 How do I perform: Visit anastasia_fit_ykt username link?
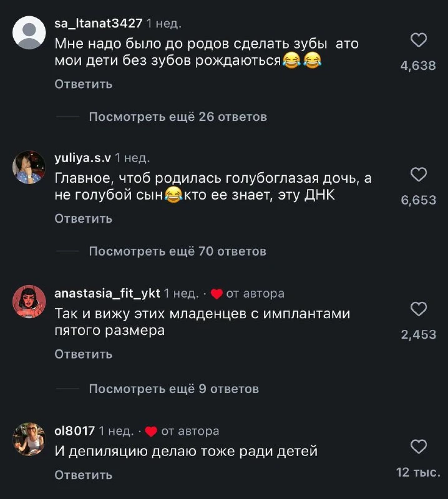tap(107, 293)
